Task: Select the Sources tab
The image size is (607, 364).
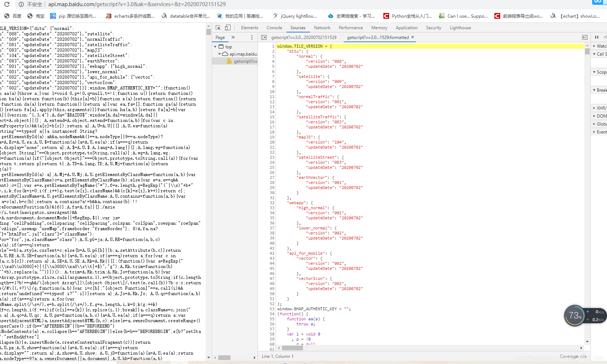Action: click(298, 28)
